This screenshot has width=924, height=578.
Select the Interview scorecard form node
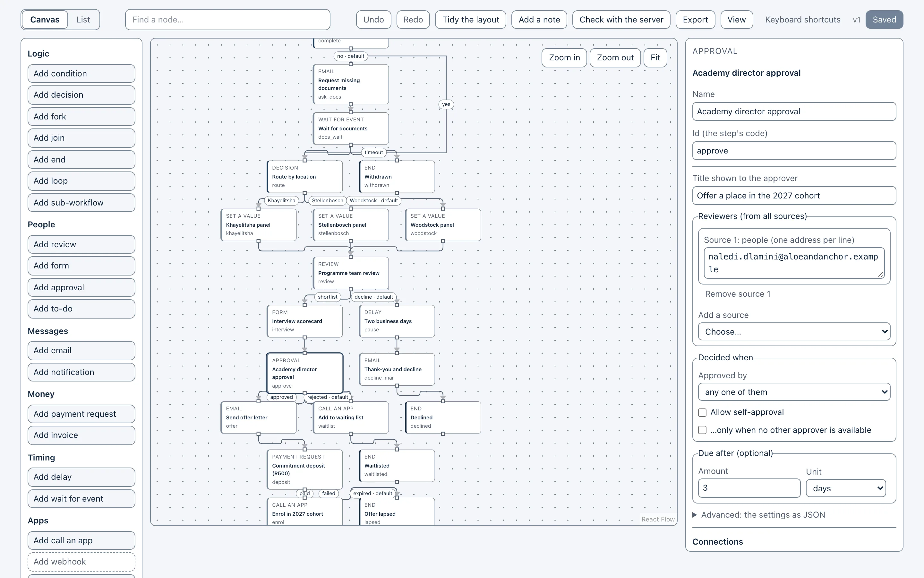click(305, 321)
